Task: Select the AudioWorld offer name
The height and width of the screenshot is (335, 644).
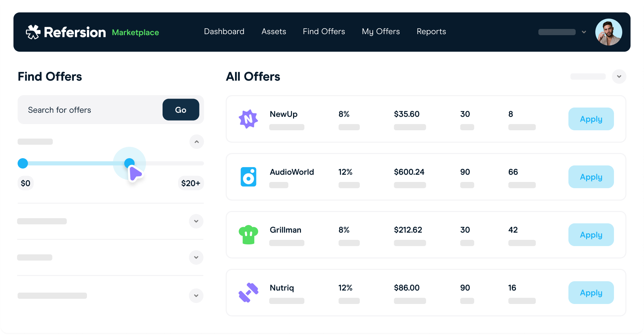Action: pos(292,172)
